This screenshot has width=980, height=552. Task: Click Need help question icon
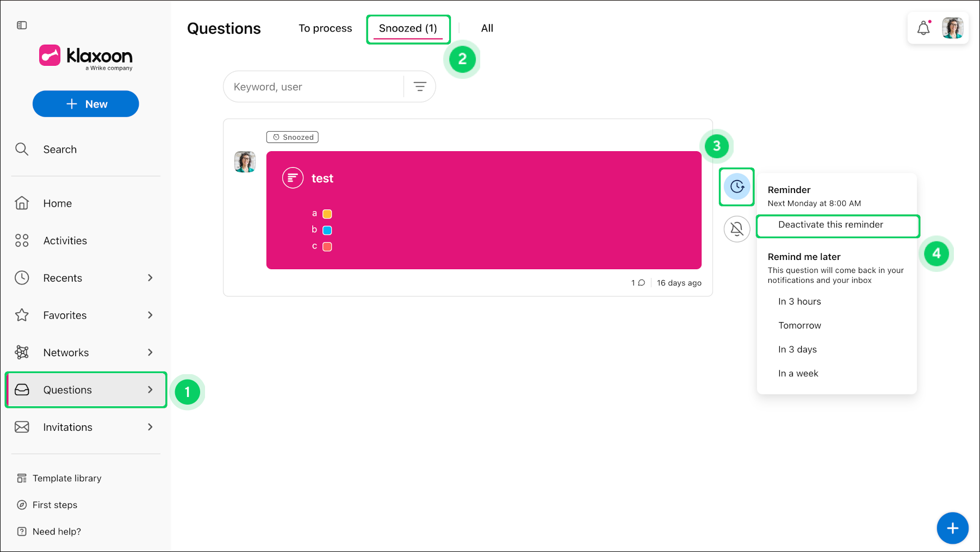22,532
